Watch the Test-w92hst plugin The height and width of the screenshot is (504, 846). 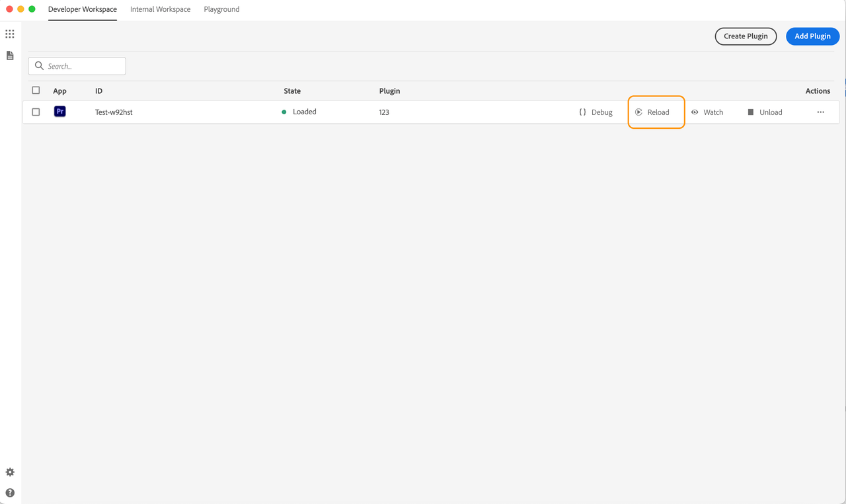pos(707,112)
